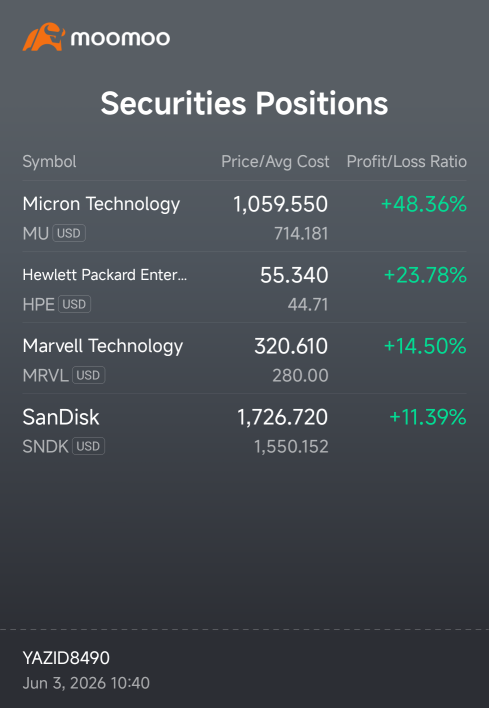Image resolution: width=489 pixels, height=708 pixels.
Task: Select the Profit/Loss Ratio column header
Action: pyautogui.click(x=406, y=162)
